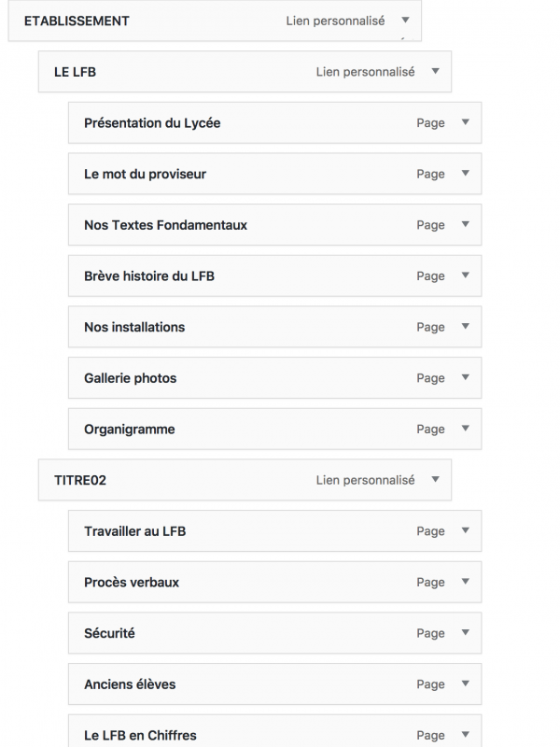Open Présentation du Lycée item settings arrow

[465, 122]
